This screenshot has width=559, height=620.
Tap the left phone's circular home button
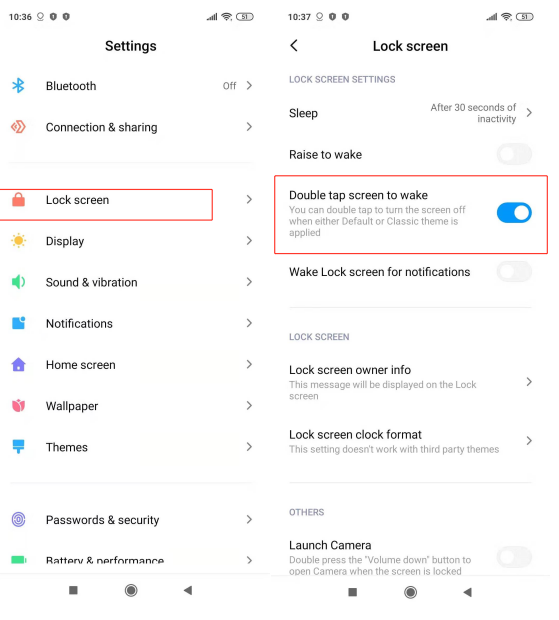coord(131,591)
